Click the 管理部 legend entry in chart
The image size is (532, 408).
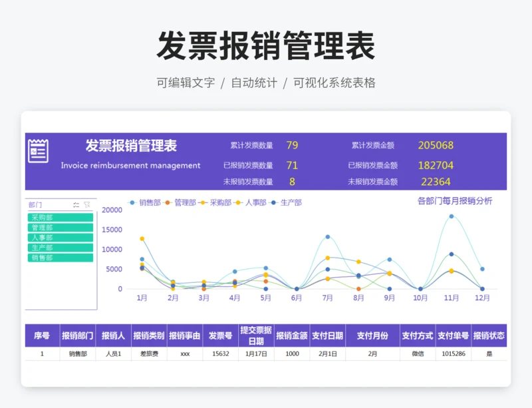(x=180, y=202)
